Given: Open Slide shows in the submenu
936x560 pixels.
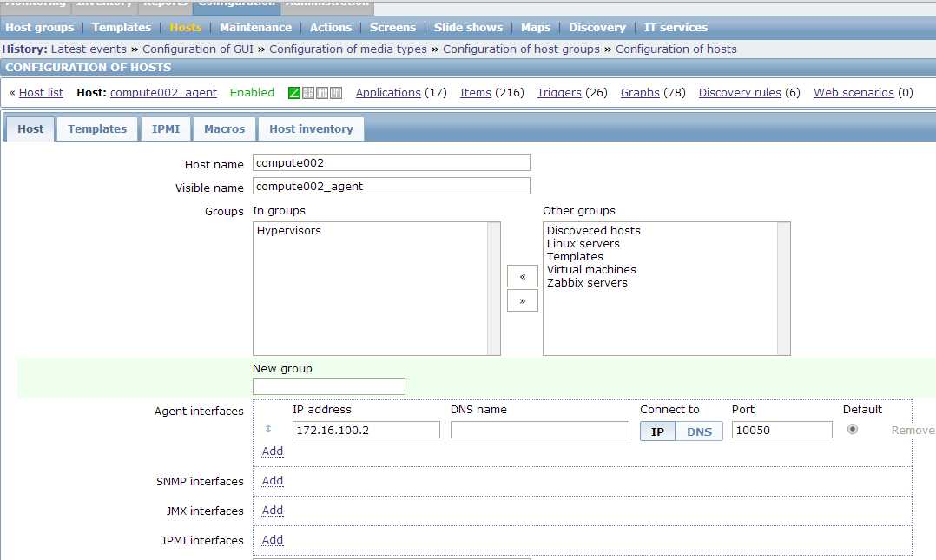Looking at the screenshot, I should click(x=468, y=28).
